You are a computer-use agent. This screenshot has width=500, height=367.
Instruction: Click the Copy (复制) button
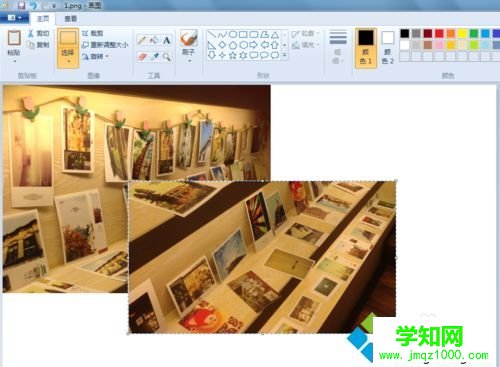(x=39, y=45)
